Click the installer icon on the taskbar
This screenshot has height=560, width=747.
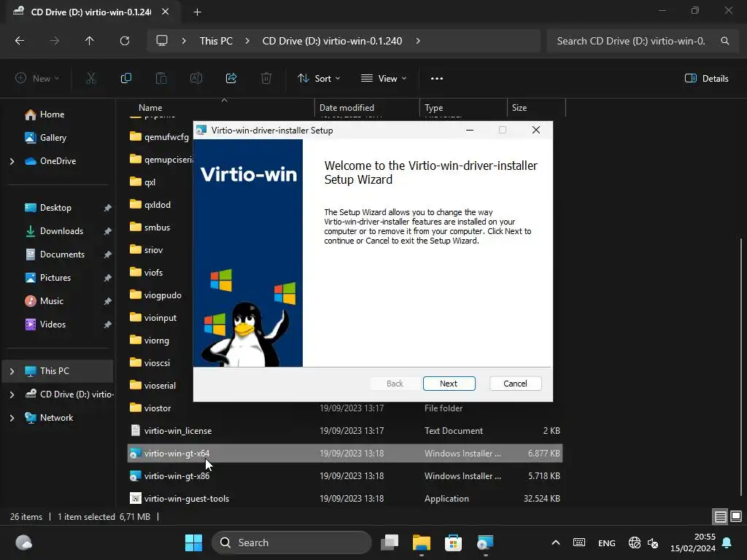(485, 542)
